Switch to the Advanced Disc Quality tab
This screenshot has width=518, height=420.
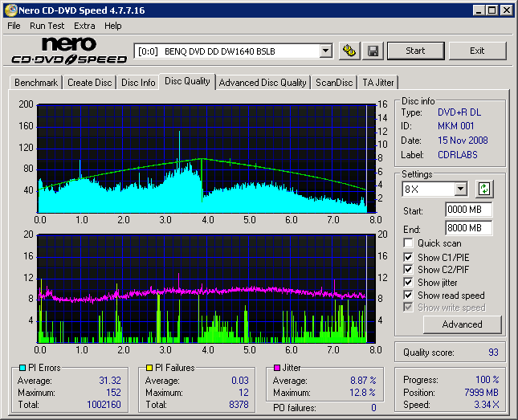263,83
